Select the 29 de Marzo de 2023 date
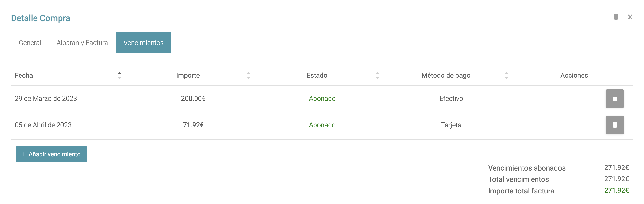 [46, 98]
